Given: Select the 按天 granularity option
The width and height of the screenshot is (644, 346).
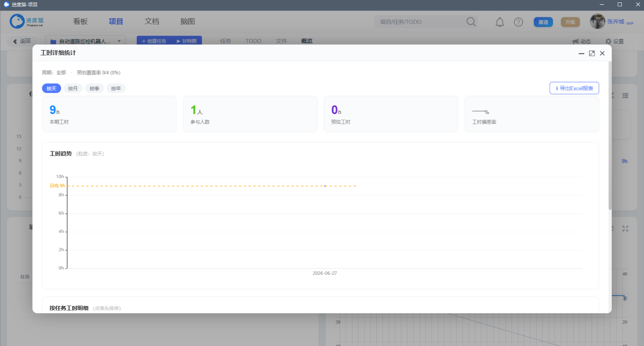Looking at the screenshot, I should pyautogui.click(x=52, y=89).
